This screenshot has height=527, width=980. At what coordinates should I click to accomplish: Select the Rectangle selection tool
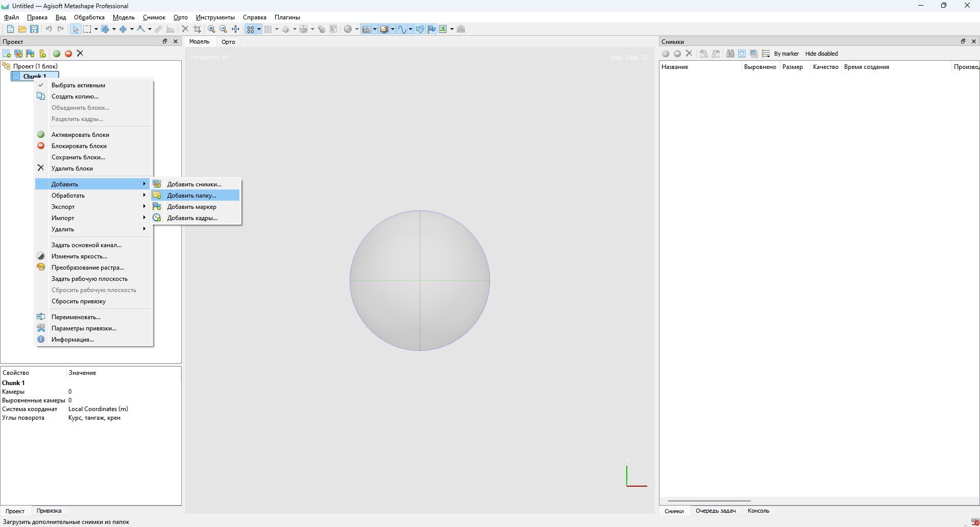coord(88,29)
